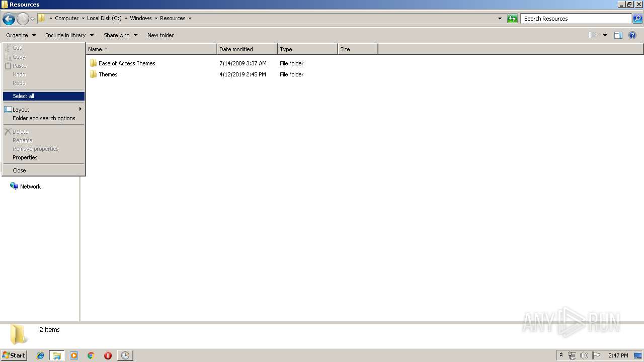
Task: Click the folder icon in address bar
Action: pyautogui.click(x=42, y=18)
